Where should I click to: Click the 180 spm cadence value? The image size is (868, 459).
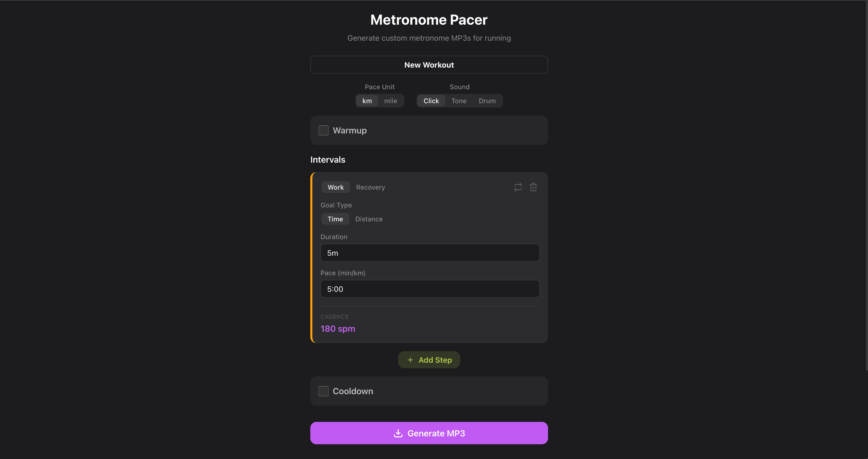click(338, 328)
